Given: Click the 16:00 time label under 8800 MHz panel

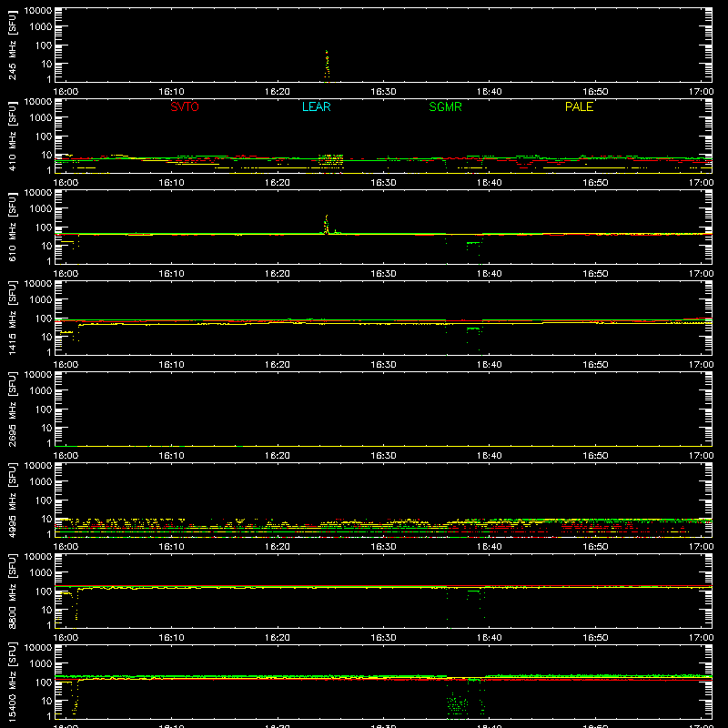Looking at the screenshot, I should 66,638.
